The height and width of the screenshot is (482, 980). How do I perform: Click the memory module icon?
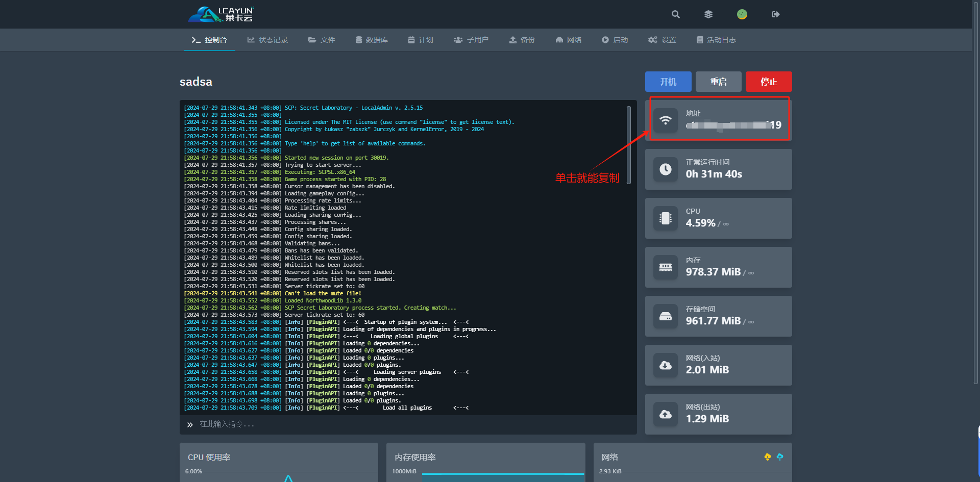tap(666, 267)
